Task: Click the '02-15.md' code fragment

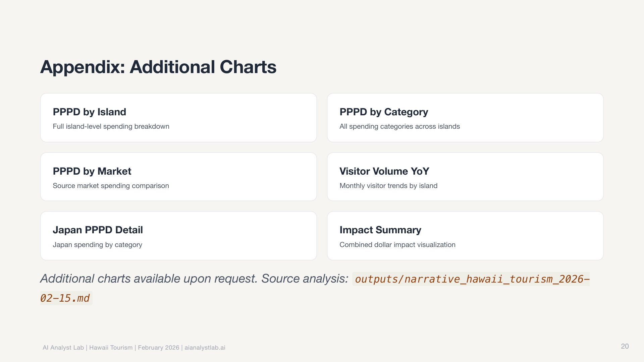Action: pos(65,298)
